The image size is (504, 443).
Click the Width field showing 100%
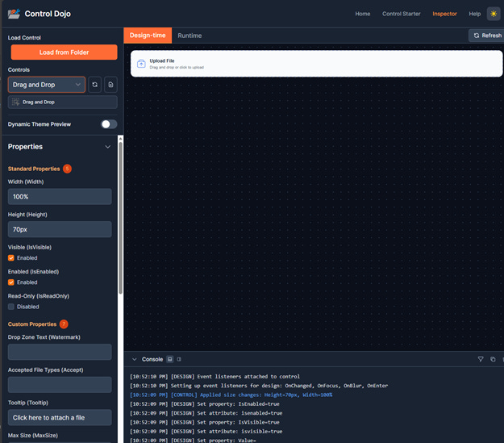(60, 197)
